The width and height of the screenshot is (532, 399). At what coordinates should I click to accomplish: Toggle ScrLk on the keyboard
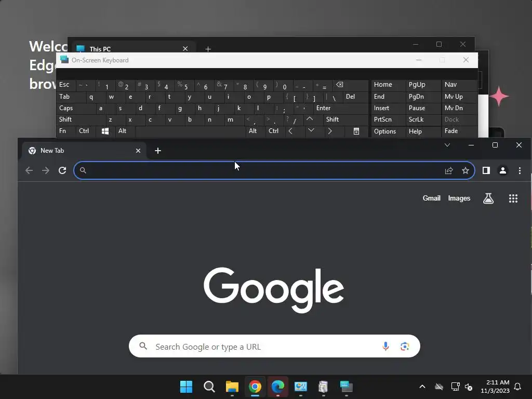tap(423, 119)
